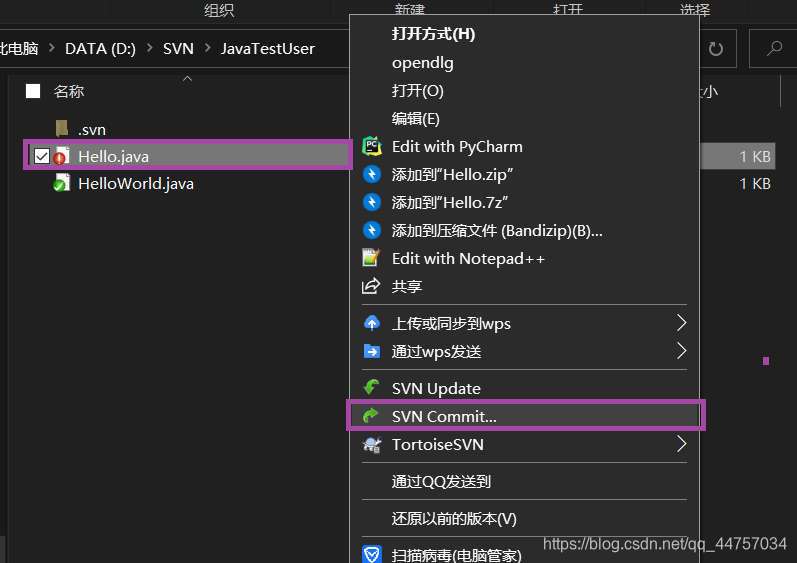Choose opendlg in context menu
Screen dimensions: 797x563
[x=422, y=63]
